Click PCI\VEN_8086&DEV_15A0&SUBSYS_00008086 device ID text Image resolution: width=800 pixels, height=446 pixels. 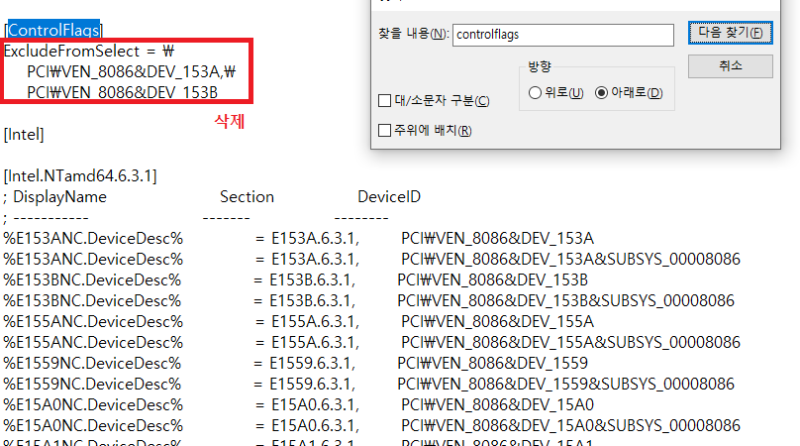[x=570, y=425]
